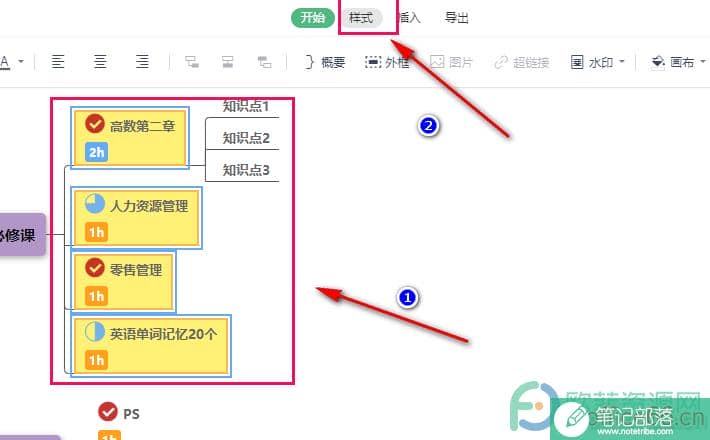Switch to the 开始 tab
Viewport: 710px width, 440px height.
[312, 18]
